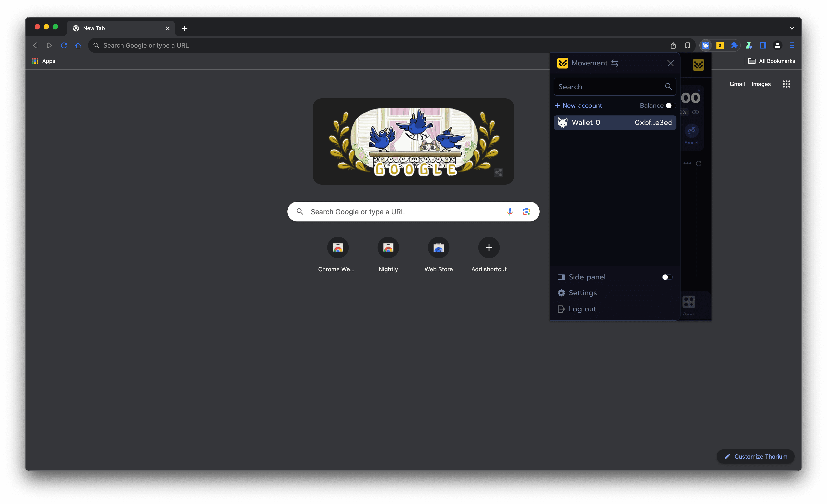Click Customize Thorium button
827x504 pixels.
click(755, 456)
